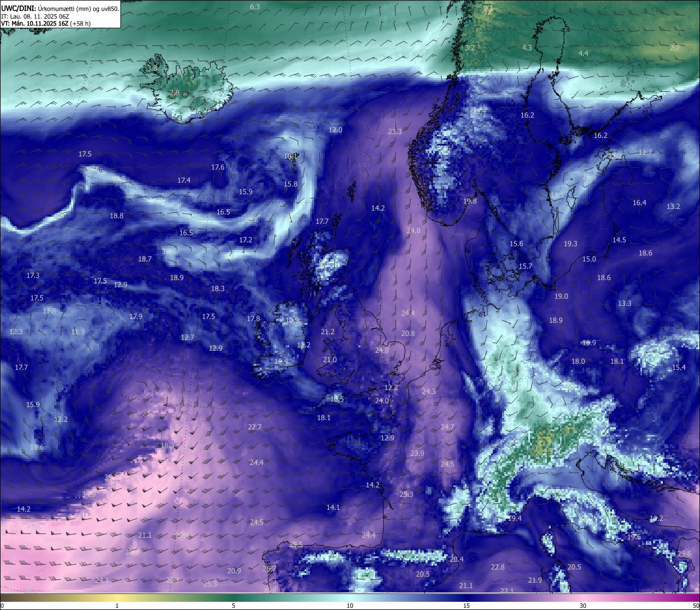
Task: Click the 25.5 value label
Action: click(x=296, y=545)
